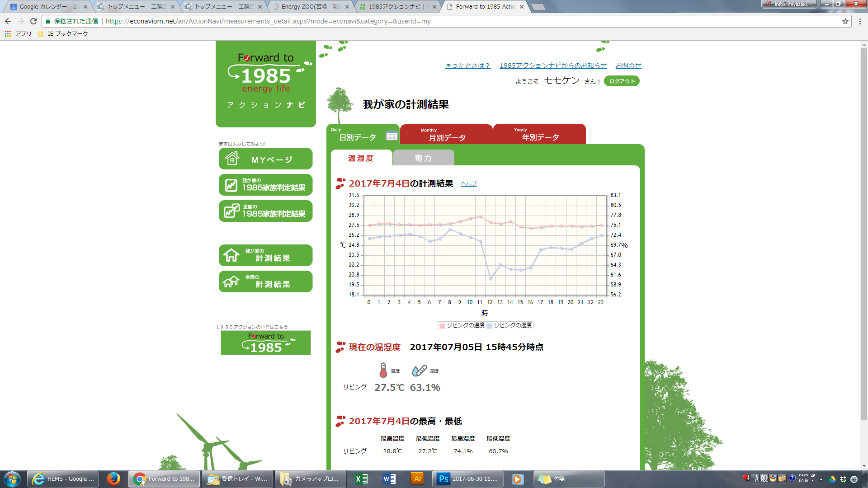Select the 温湿度 sub-tab
This screenshot has width=868, height=488.
click(x=361, y=158)
